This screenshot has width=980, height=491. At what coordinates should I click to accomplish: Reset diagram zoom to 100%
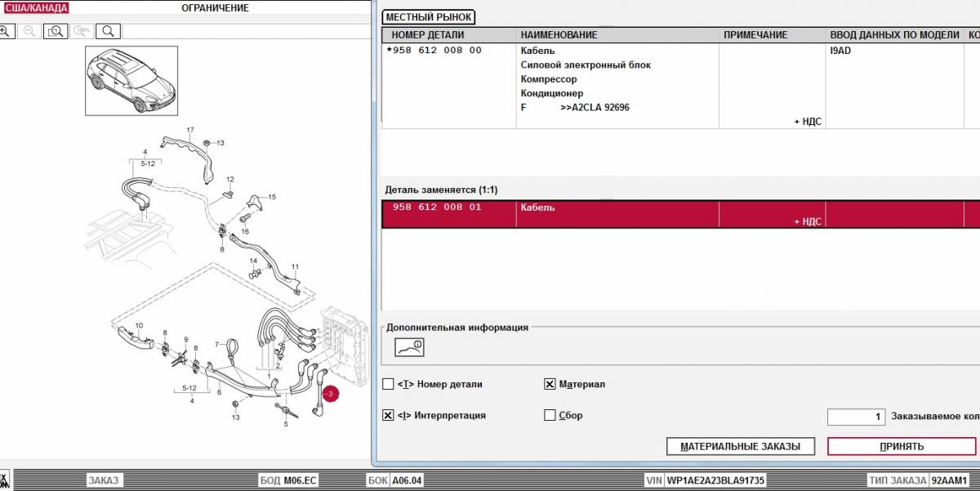82,32
